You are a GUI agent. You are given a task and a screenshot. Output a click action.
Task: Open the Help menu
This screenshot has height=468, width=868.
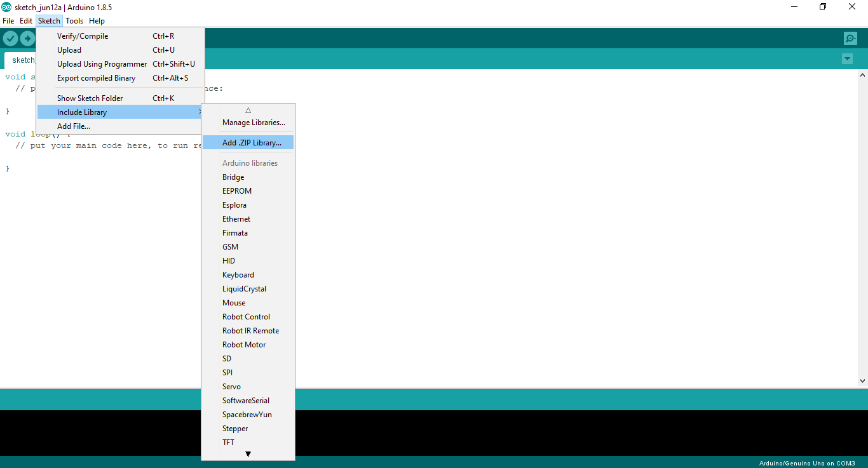(97, 21)
